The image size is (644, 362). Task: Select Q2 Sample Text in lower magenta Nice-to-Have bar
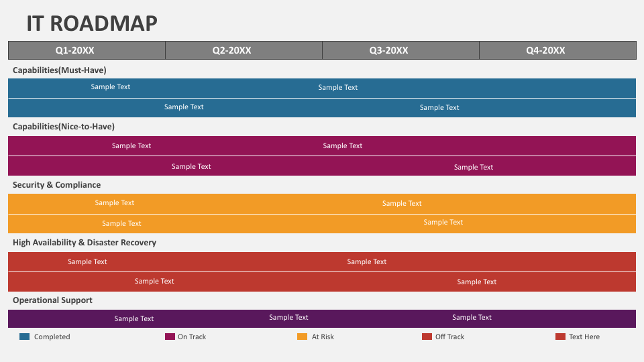pyautogui.click(x=191, y=167)
